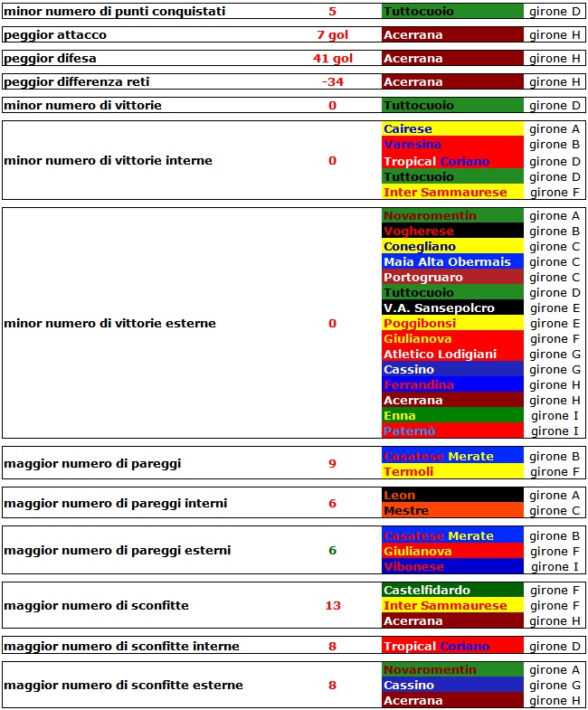Select the '7 gol' value for peggior attacco

pos(332,35)
